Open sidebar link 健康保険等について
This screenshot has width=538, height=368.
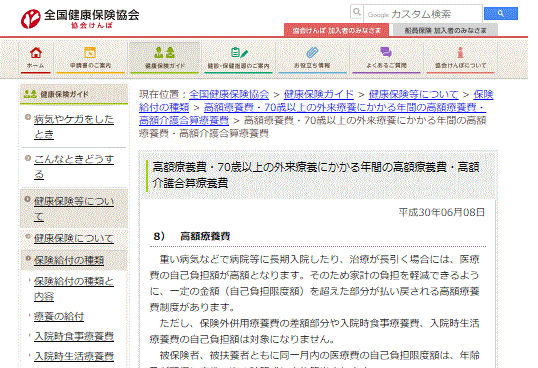pyautogui.click(x=74, y=209)
